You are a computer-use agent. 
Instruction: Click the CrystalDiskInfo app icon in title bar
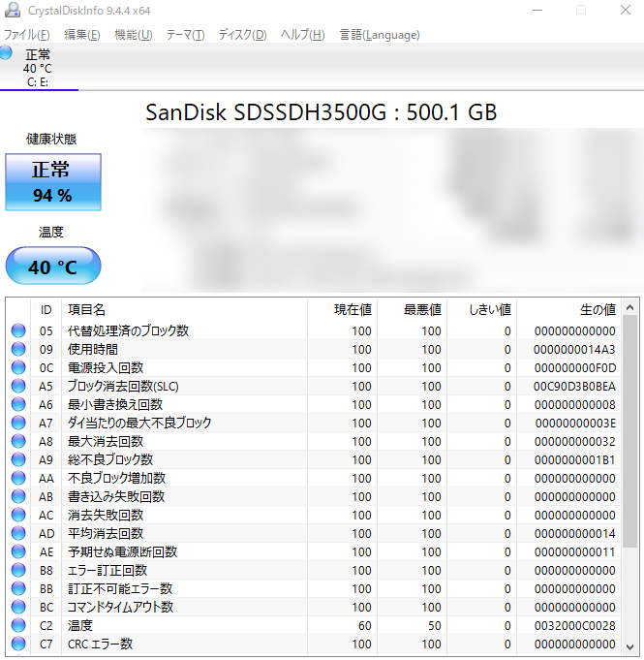13,10
